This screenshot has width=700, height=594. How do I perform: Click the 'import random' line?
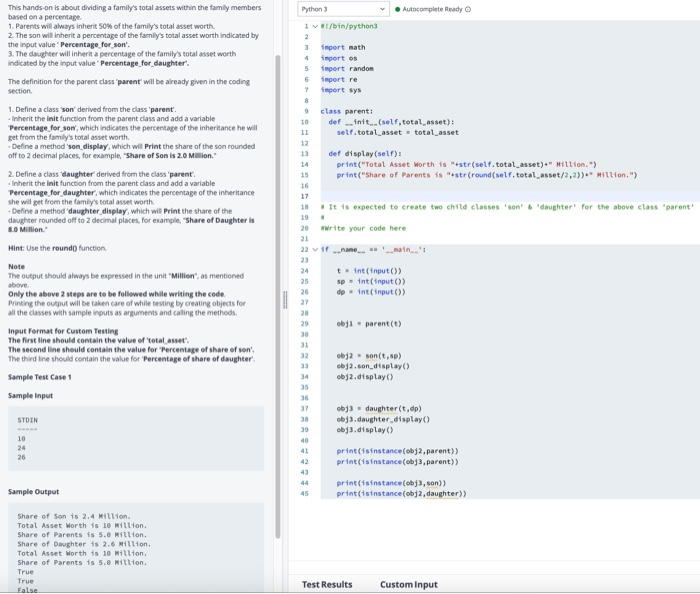pyautogui.click(x=347, y=69)
